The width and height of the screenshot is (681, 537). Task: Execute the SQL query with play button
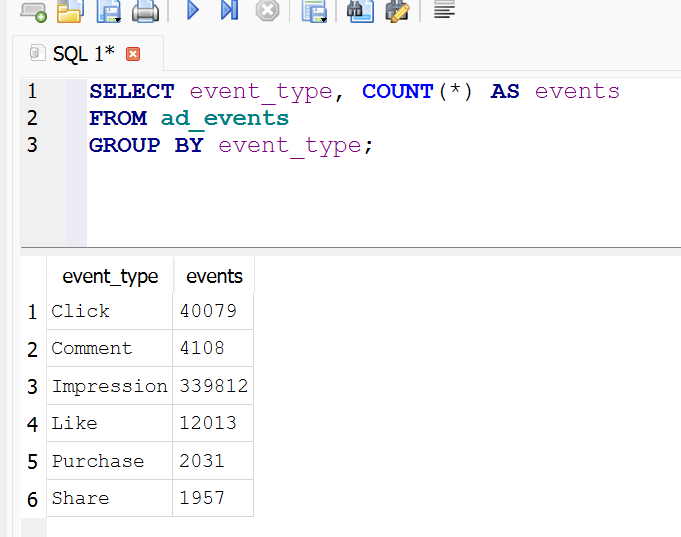coord(193,11)
